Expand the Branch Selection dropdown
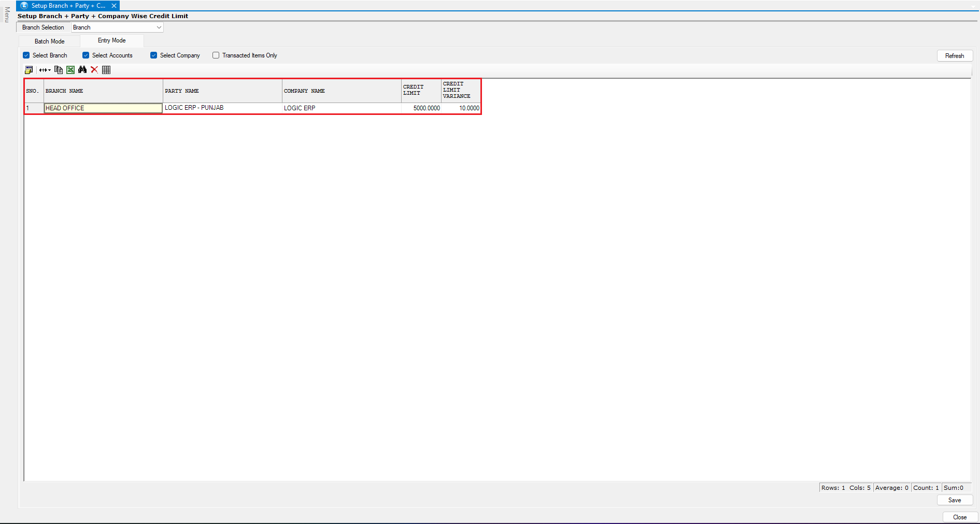 tap(159, 27)
